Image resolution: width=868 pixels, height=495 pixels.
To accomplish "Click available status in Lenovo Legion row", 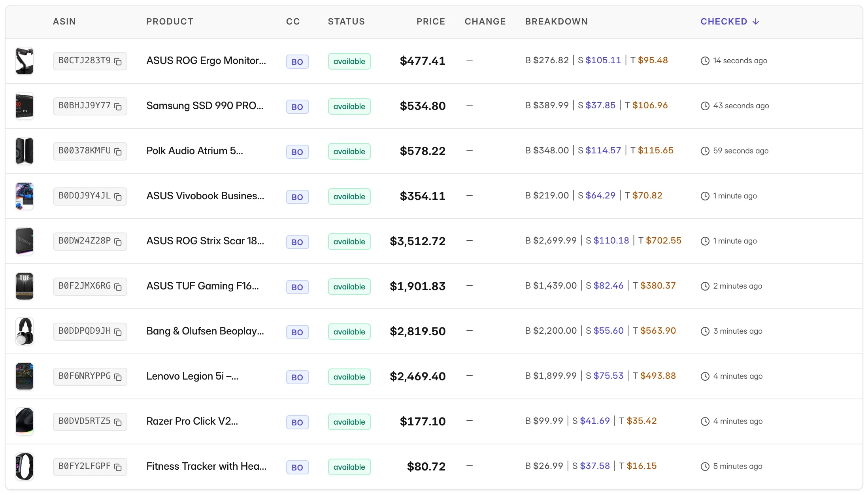I will click(x=349, y=377).
